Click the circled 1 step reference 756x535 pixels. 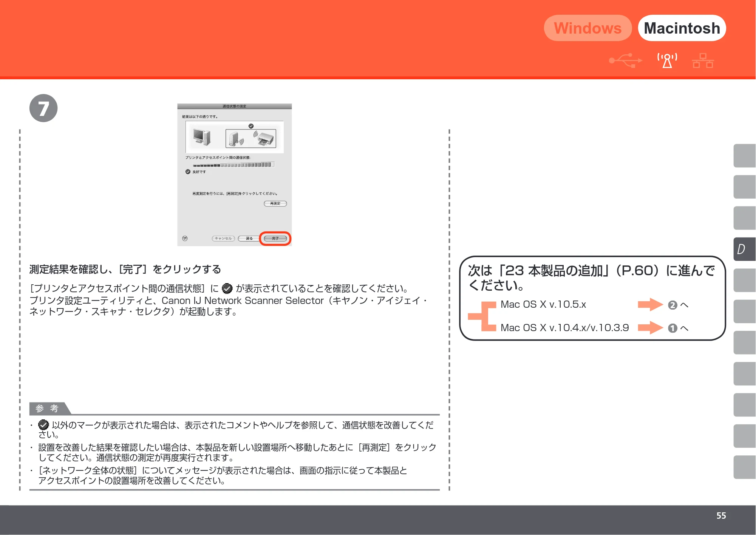click(672, 328)
